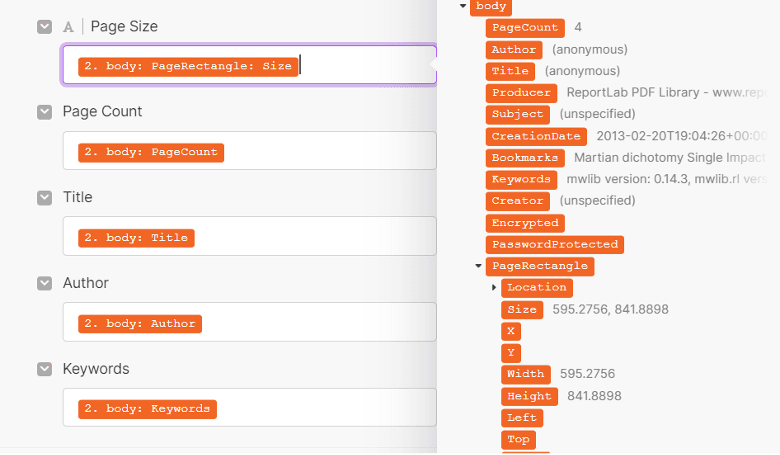Viewport: 780px width, 455px height.
Task: Toggle the Page Count field chevron
Action: click(x=44, y=112)
